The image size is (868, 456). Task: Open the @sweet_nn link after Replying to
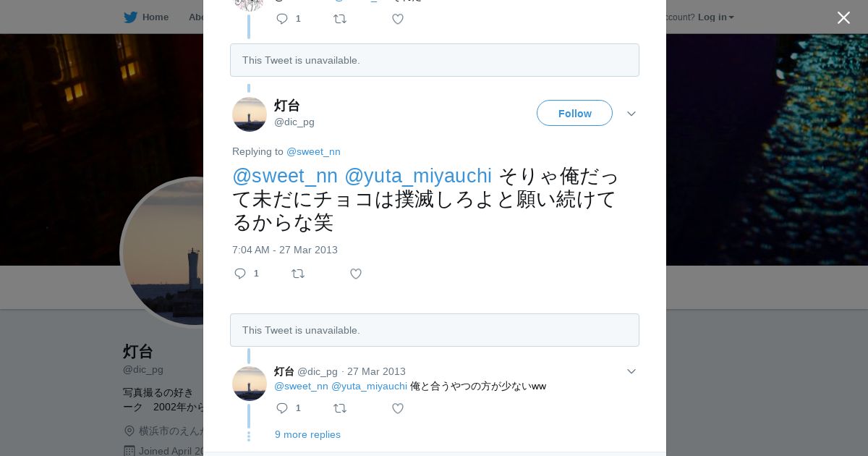click(x=313, y=151)
